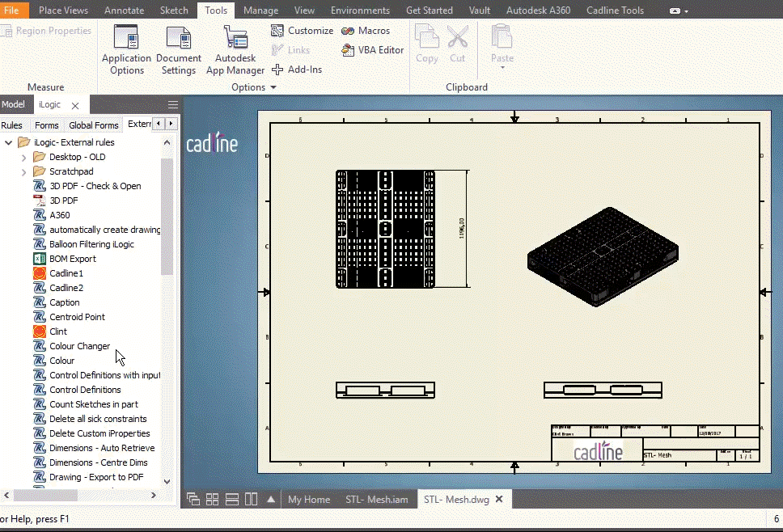Screen dimensions: 783x532
Task: Click the horizontal arrange windows icon
Action: click(x=231, y=499)
